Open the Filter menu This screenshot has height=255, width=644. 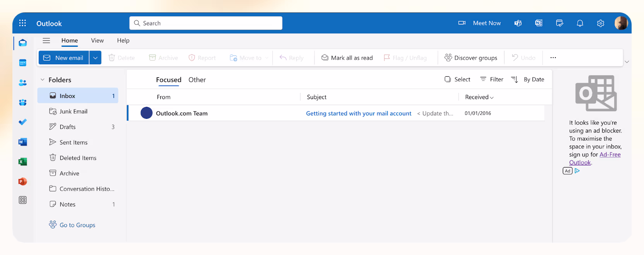point(492,79)
